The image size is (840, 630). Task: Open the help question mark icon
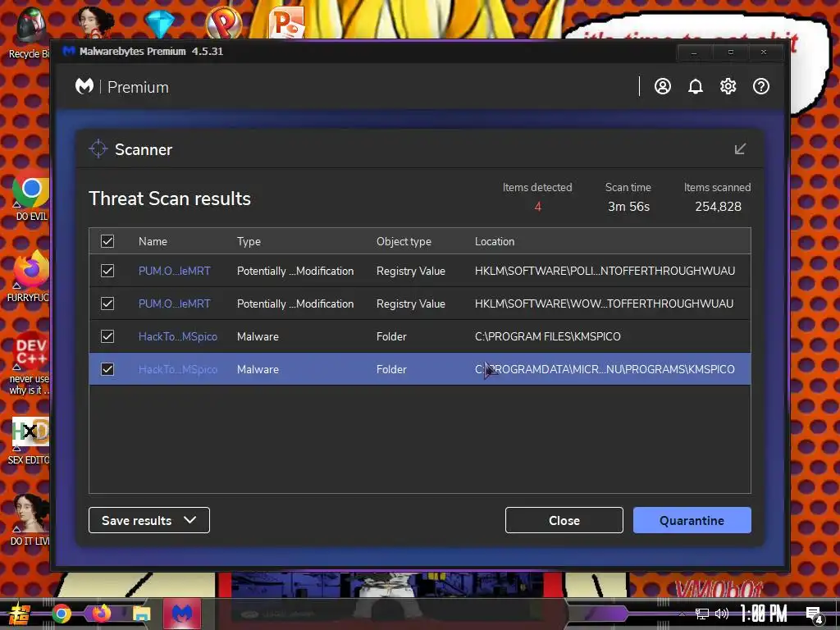(760, 86)
